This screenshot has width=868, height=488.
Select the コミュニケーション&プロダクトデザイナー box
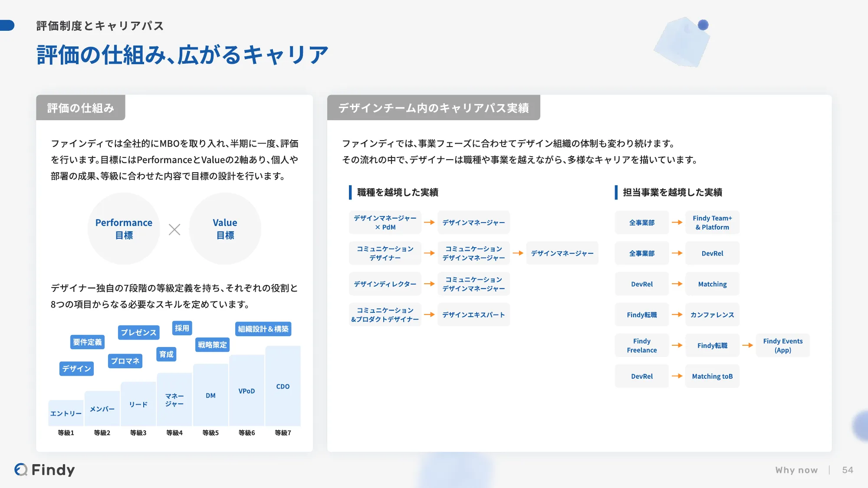coord(385,314)
